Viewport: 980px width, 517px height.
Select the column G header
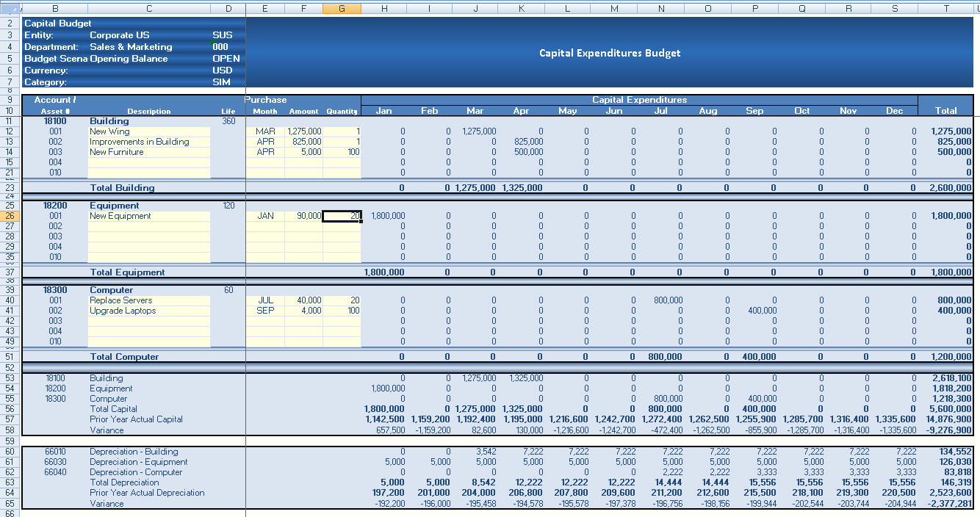(342, 8)
